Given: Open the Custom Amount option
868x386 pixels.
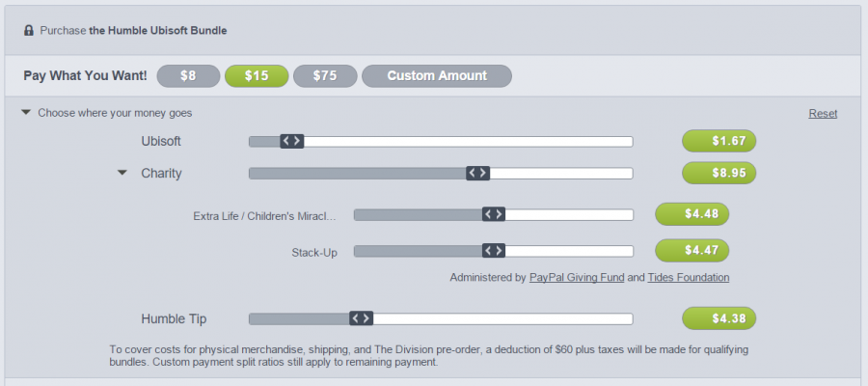Looking at the screenshot, I should [437, 75].
